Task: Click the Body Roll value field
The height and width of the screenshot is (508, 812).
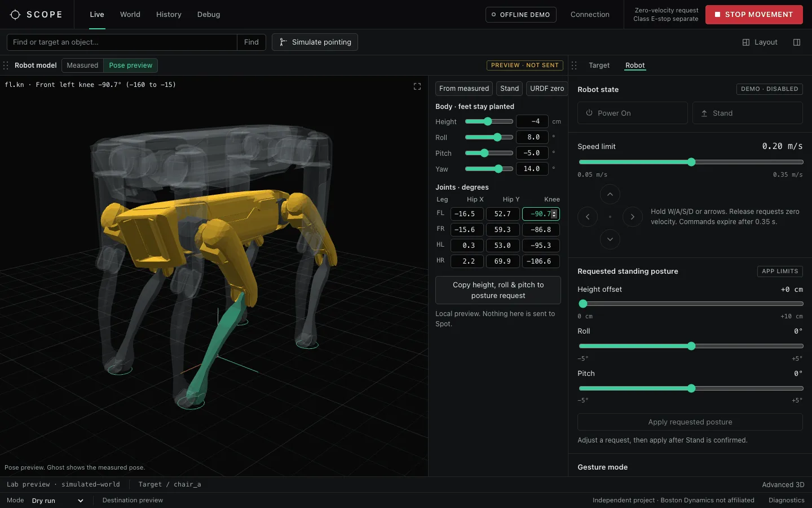Action: coord(532,137)
